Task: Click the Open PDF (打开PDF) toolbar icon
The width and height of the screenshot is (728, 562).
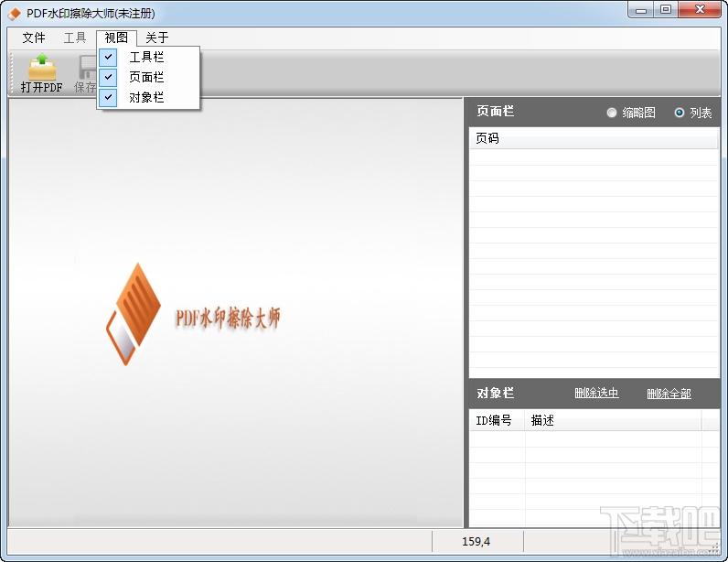Action: coord(41,73)
